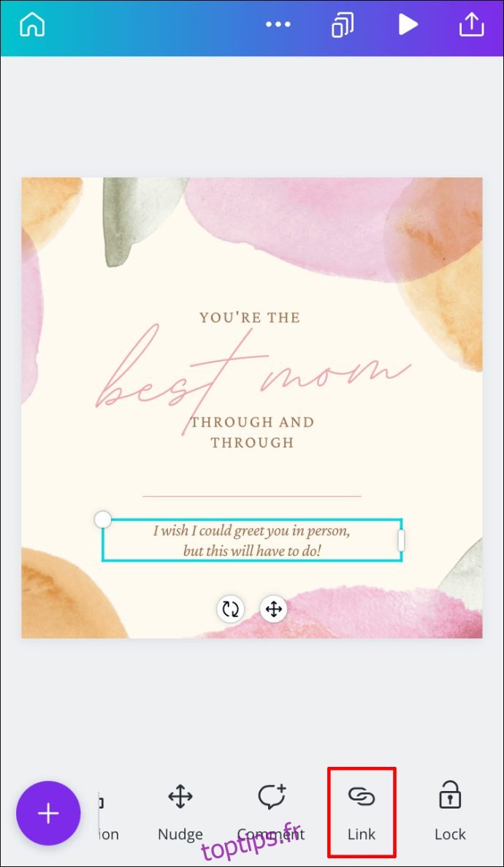
Task: Play the design presentation
Action: (408, 25)
